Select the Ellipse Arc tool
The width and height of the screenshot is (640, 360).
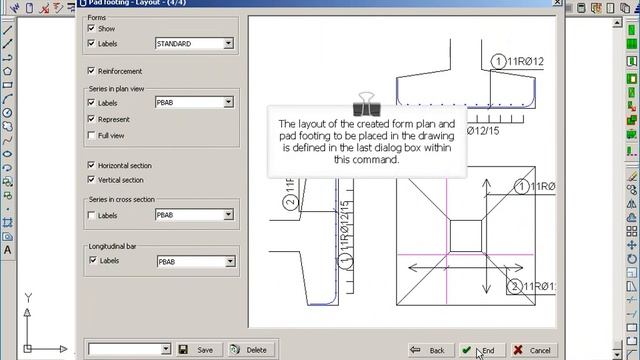click(7, 168)
